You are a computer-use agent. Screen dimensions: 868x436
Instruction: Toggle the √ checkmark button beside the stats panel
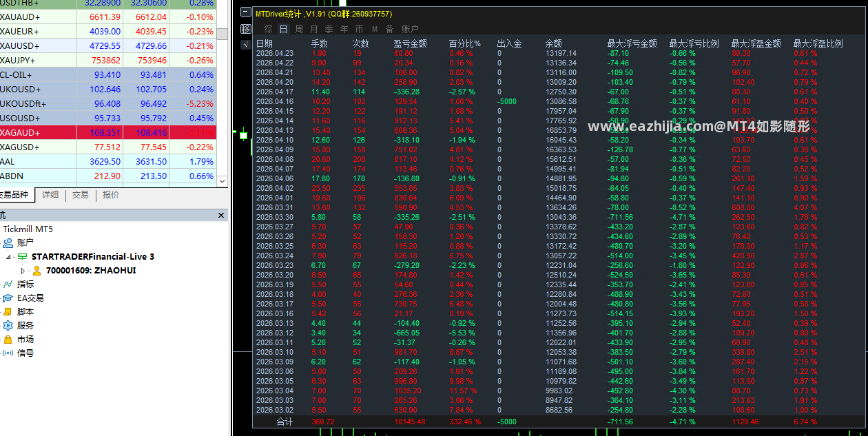pyautogui.click(x=246, y=45)
